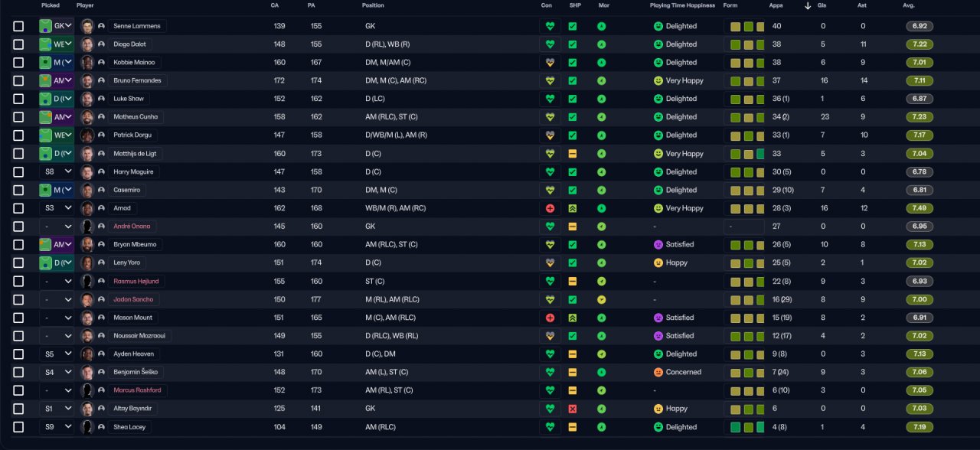Viewport: 980px width, 450px height.
Task: Open Ayden Heaven's S5 picked dropdown
Action: (x=57, y=354)
